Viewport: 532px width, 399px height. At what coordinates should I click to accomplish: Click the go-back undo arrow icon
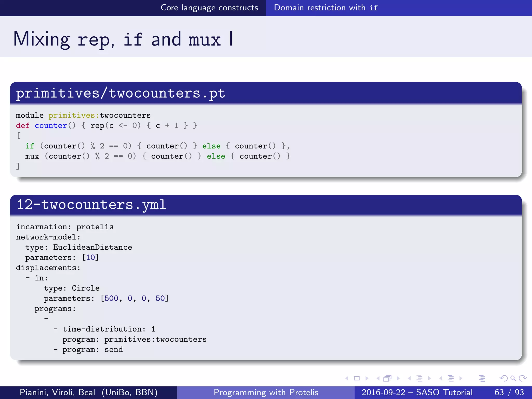tap(504, 378)
